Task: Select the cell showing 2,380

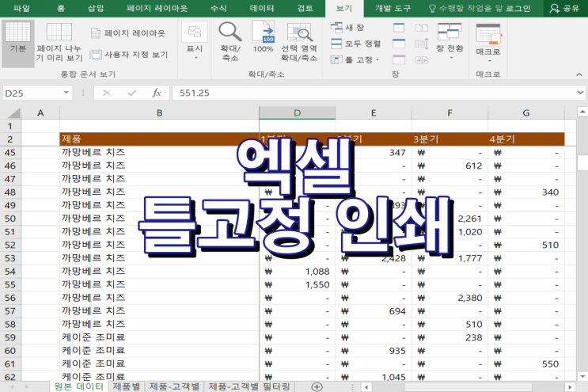Action: (450, 298)
